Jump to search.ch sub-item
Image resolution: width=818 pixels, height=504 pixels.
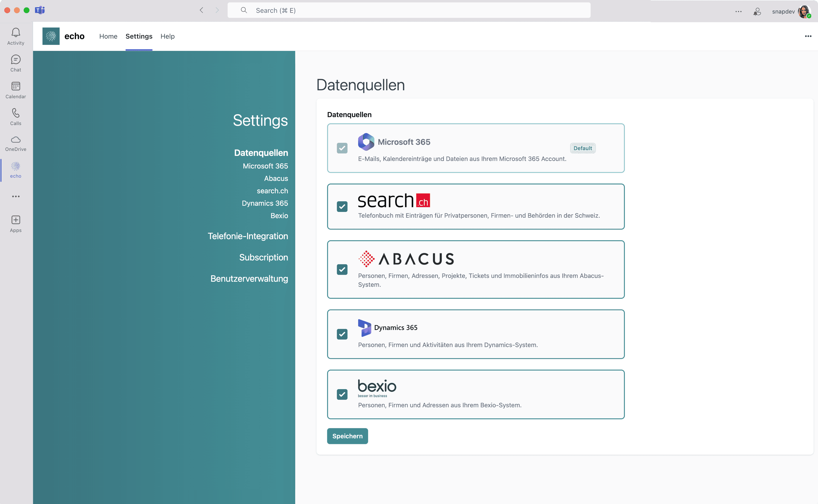[272, 191]
